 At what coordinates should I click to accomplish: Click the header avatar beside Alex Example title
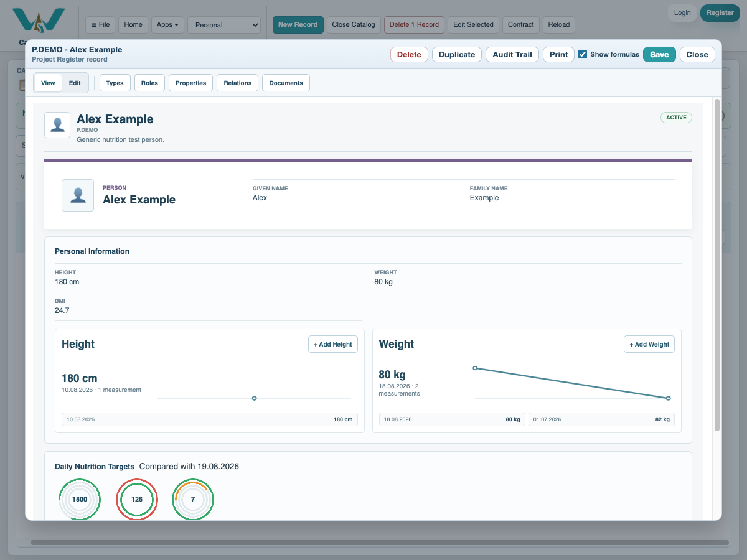pyautogui.click(x=57, y=125)
